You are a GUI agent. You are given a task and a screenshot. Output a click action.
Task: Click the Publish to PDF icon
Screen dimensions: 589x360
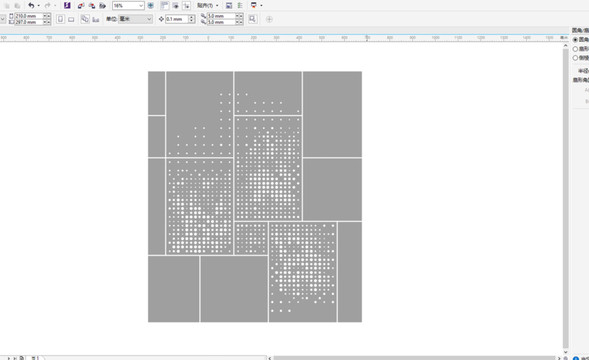103,6
